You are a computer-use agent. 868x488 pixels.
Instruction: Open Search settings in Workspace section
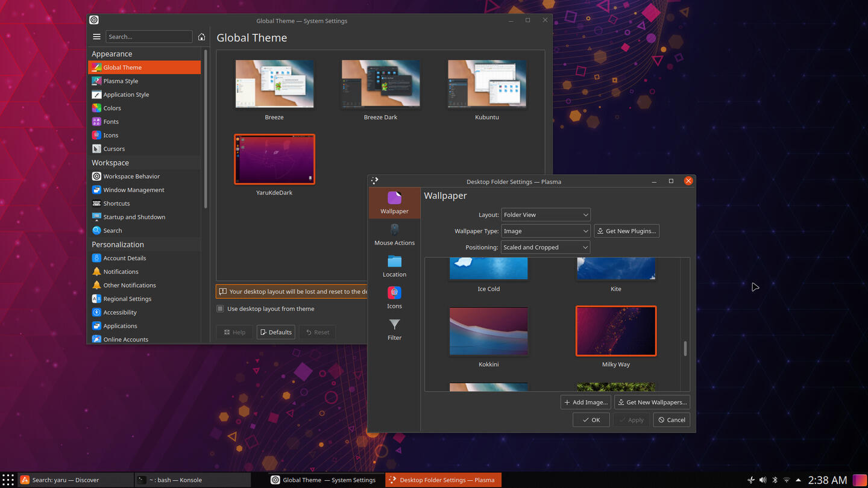(x=144, y=231)
